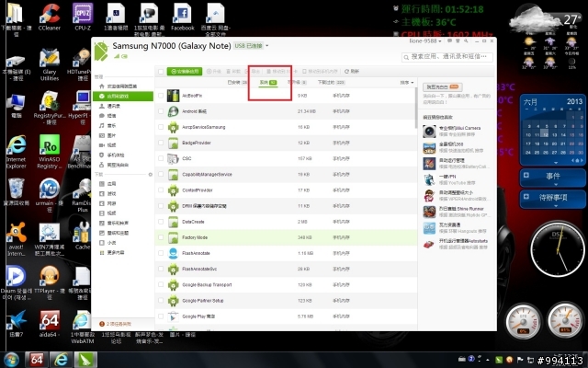The height and width of the screenshot is (368, 588).
Task: Click the 豌豆洗白白 button in right panel
Action: tap(443, 87)
